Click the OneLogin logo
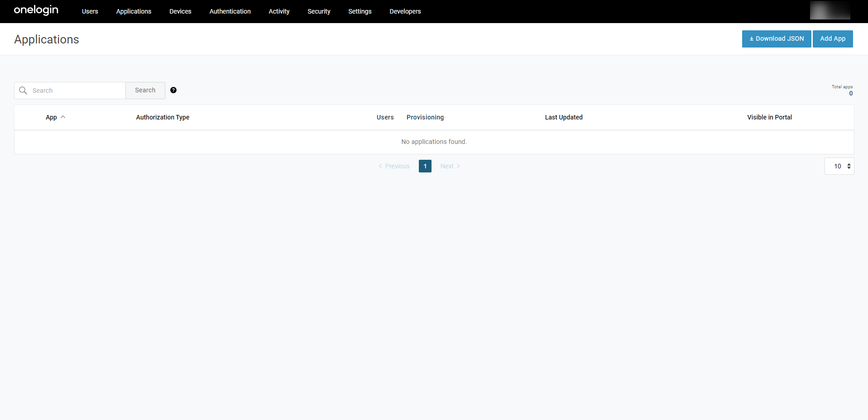Image resolution: width=868 pixels, height=420 pixels. [36, 10]
